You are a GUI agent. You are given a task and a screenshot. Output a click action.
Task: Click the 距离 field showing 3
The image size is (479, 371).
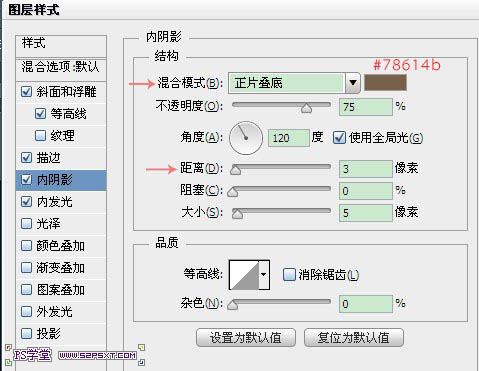click(366, 169)
